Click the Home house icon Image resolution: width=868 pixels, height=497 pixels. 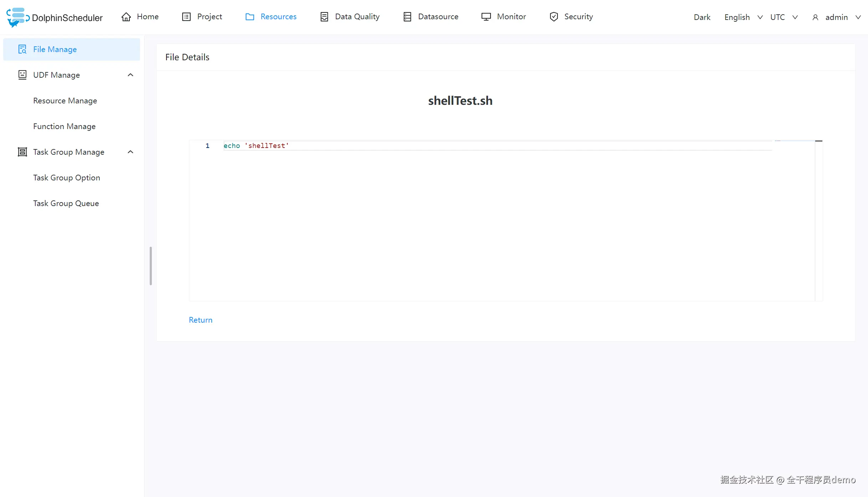126,17
